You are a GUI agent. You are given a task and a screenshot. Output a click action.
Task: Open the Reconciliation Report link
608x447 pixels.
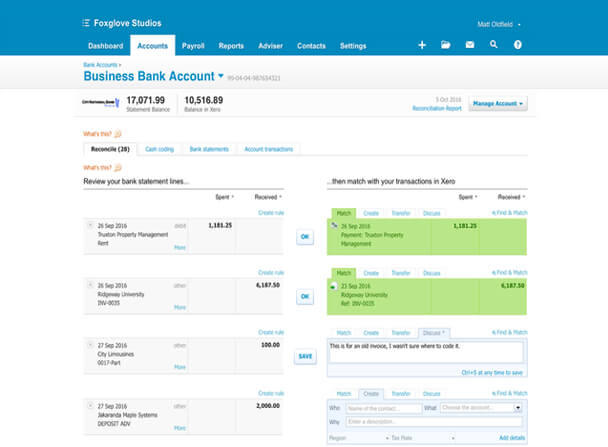[437, 109]
